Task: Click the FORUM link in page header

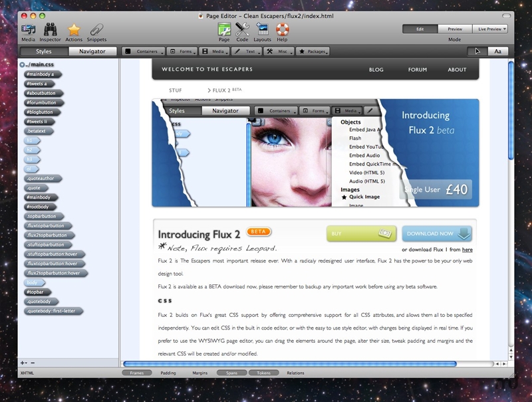Action: 418,70
